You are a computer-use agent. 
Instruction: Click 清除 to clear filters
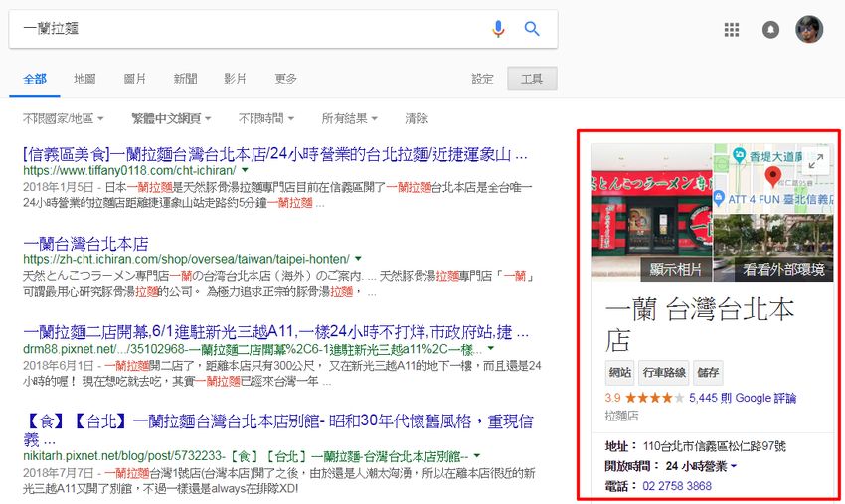(x=417, y=118)
